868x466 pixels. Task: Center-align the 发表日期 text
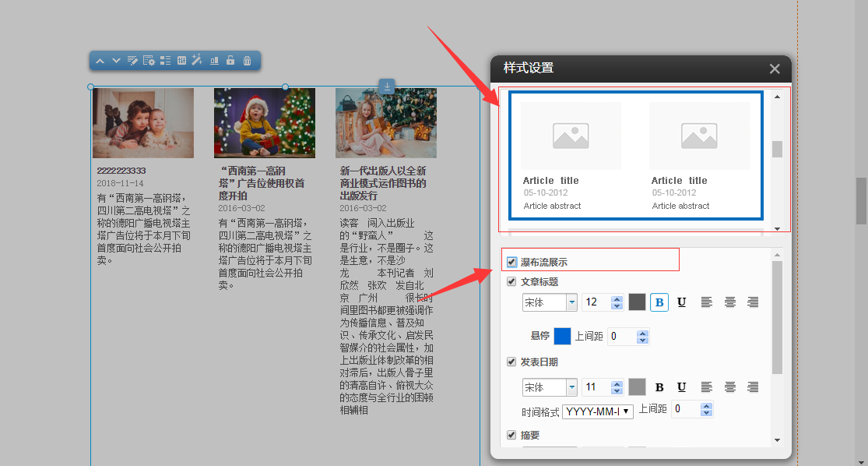point(729,387)
